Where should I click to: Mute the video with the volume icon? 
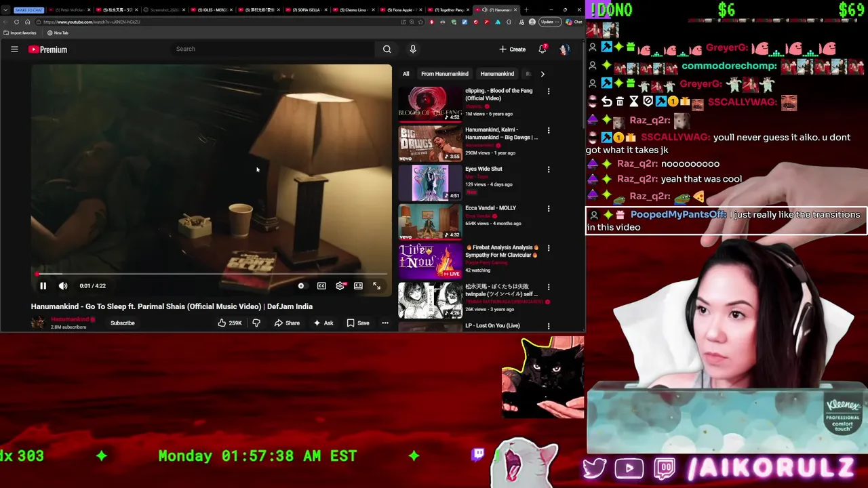63,286
